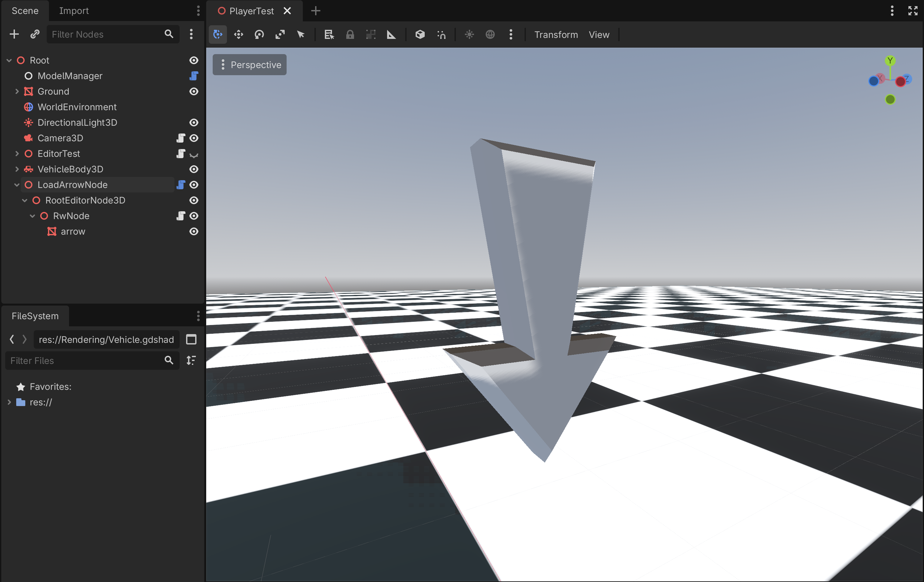Switch to Scale Mode

(280, 35)
